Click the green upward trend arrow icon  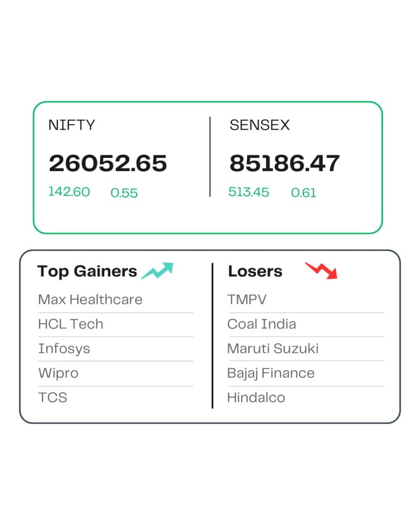pos(157,271)
